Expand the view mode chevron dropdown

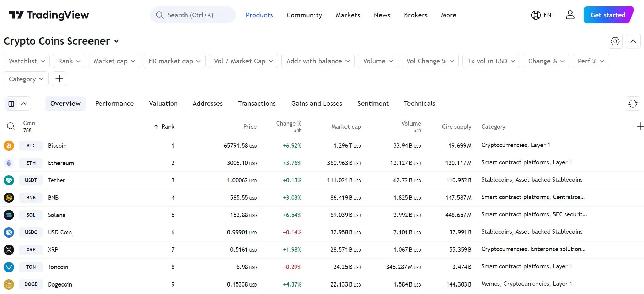click(25, 104)
